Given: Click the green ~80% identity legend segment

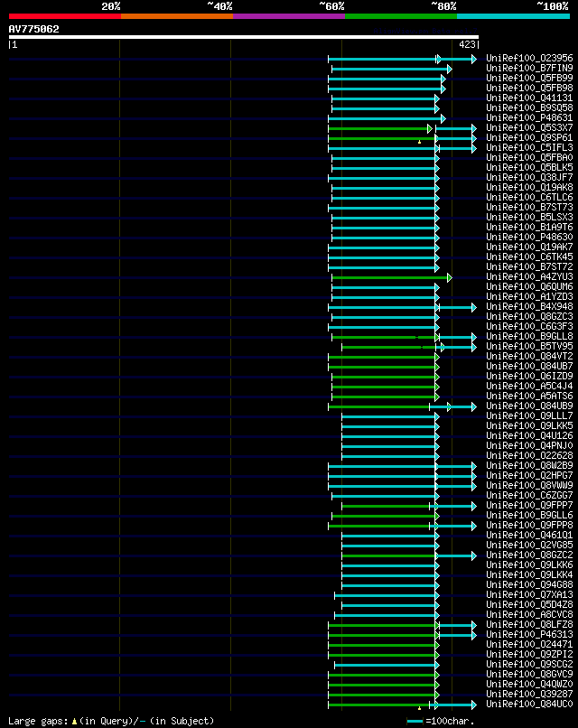Looking at the screenshot, I should 401,16.
